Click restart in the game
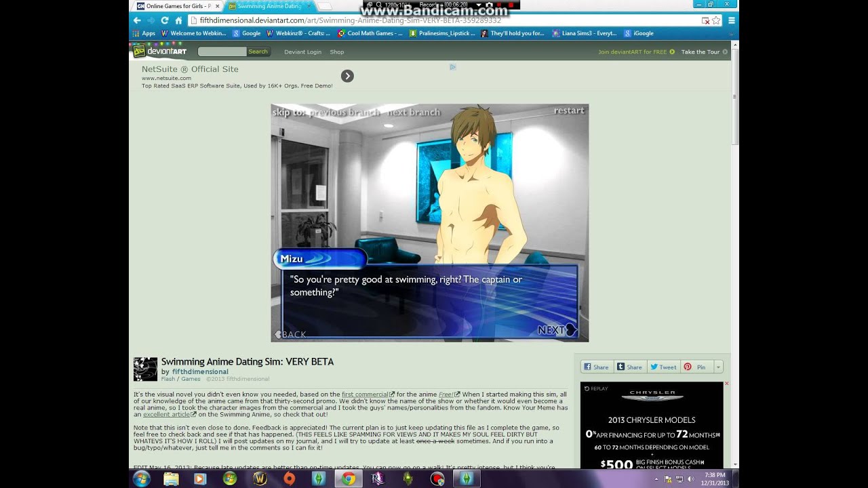 point(569,110)
